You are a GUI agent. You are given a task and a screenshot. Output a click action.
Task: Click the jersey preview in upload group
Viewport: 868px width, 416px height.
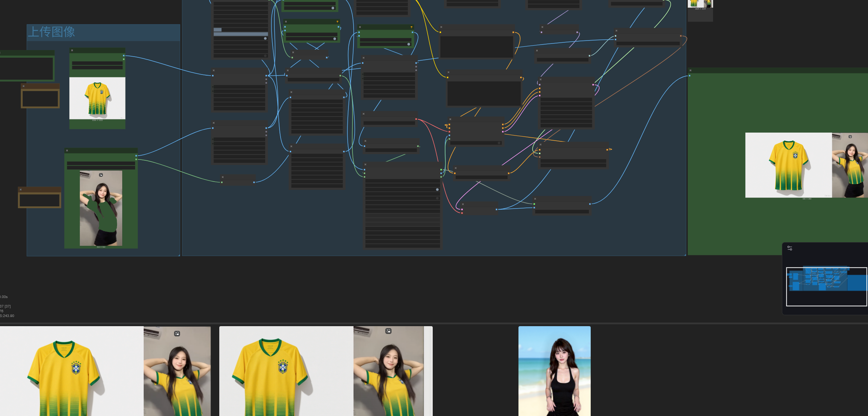97,98
